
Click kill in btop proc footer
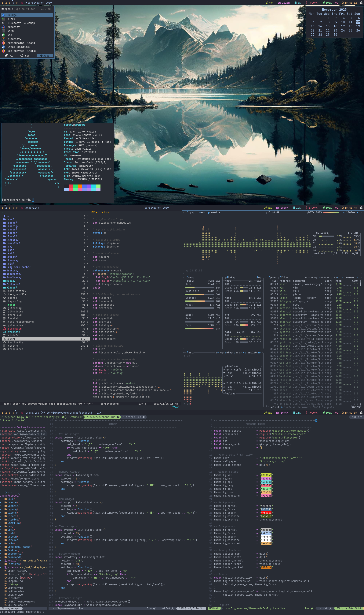click(317, 407)
